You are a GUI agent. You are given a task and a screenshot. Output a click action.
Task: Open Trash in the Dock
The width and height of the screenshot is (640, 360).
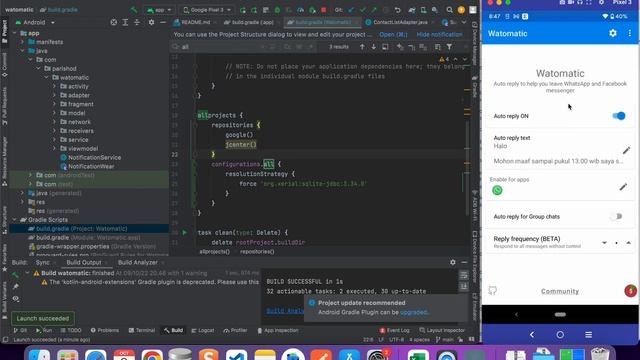pos(600,354)
